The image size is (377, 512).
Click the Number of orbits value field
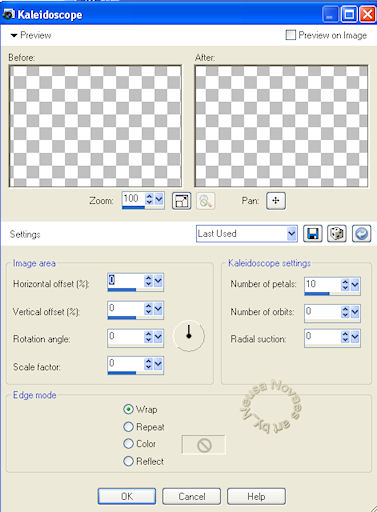323,312
